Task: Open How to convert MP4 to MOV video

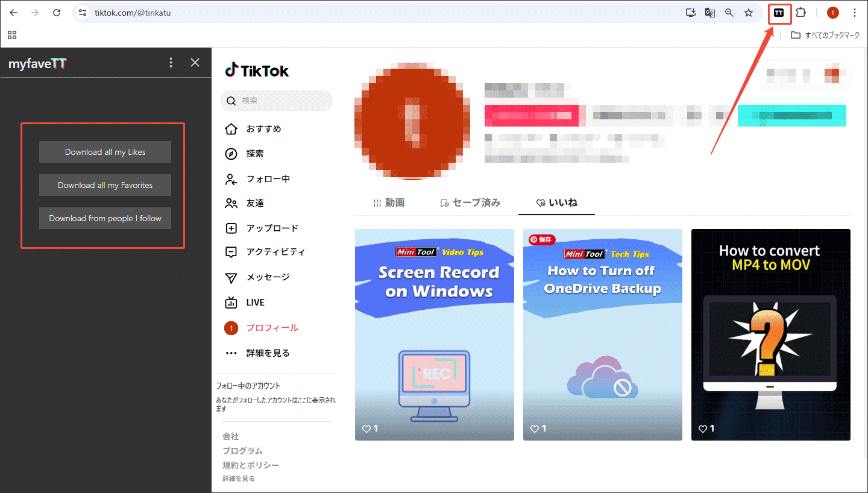Action: coord(771,334)
